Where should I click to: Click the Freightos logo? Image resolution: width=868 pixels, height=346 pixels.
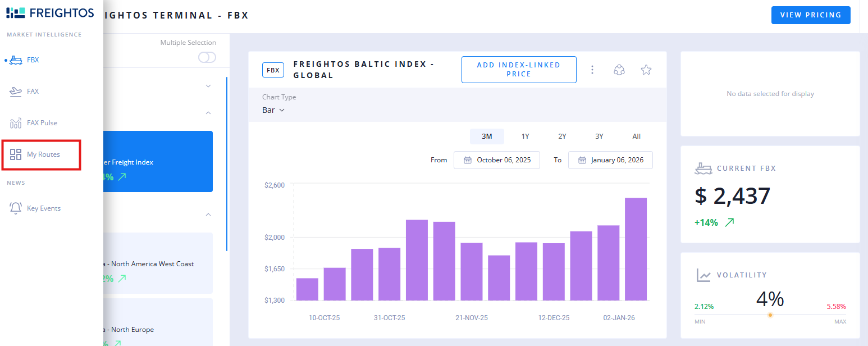(49, 13)
